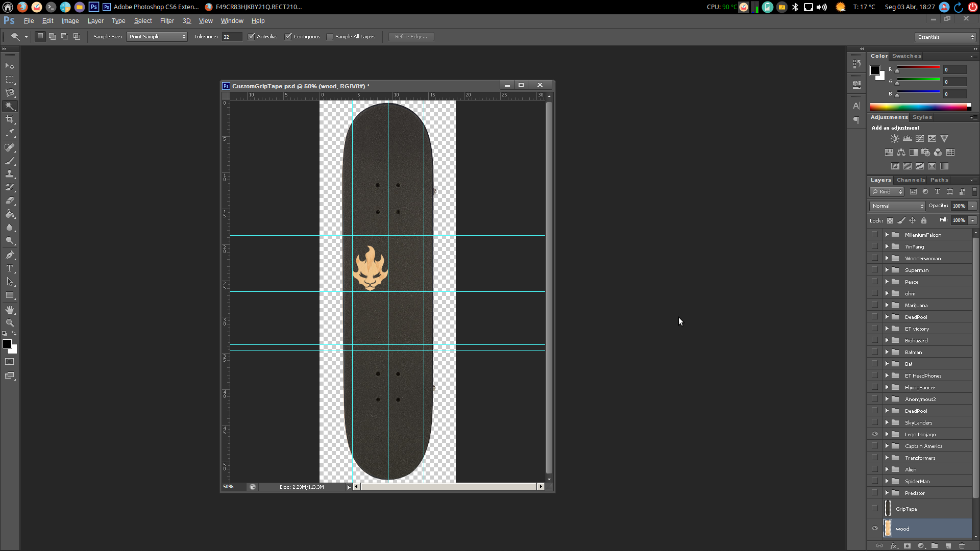Delete layer with the trash icon
Image resolution: width=980 pixels, height=551 pixels.
click(x=962, y=546)
